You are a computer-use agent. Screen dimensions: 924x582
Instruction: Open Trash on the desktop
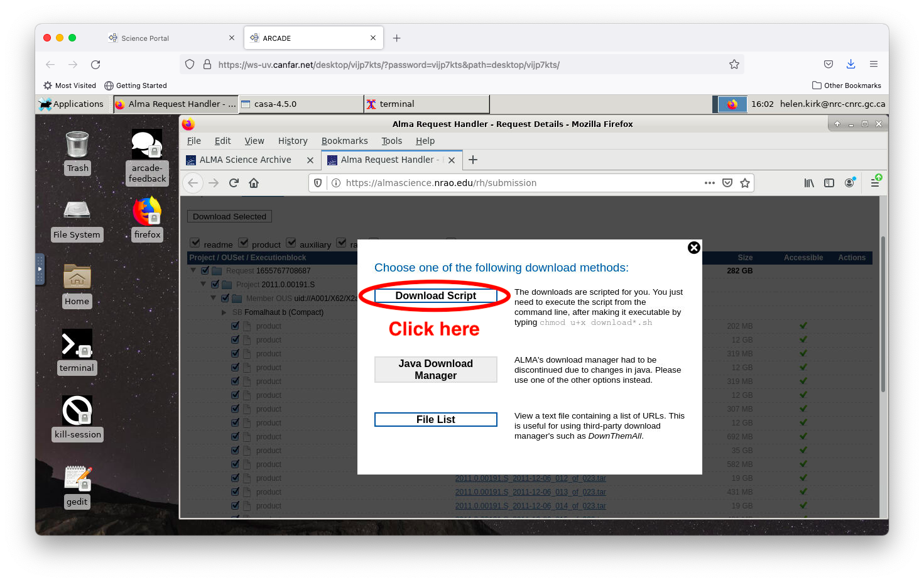click(77, 152)
